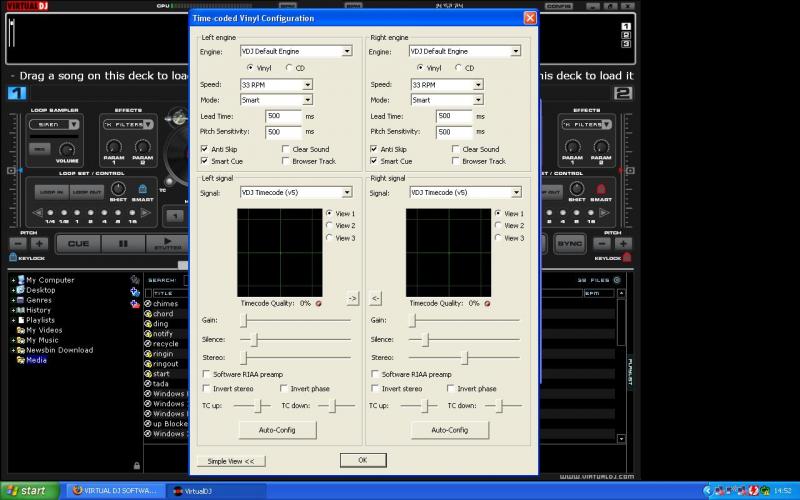Enable Right engine Browser Track
The height and width of the screenshot is (500, 800).
tap(456, 161)
